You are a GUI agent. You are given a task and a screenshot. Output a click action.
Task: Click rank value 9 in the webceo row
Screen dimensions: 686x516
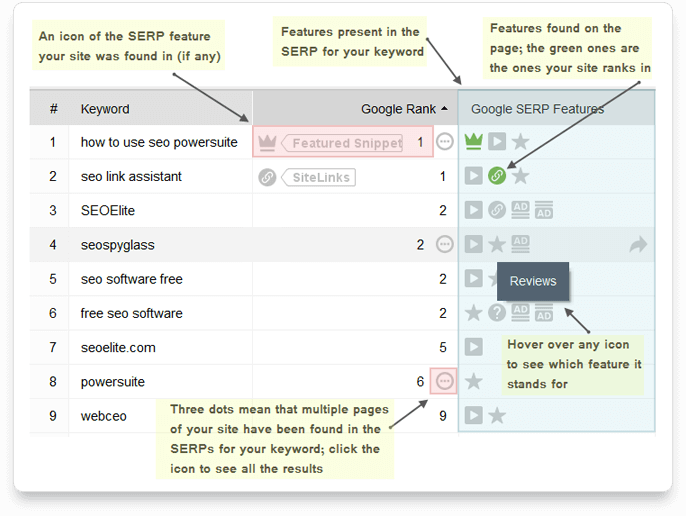[443, 416]
